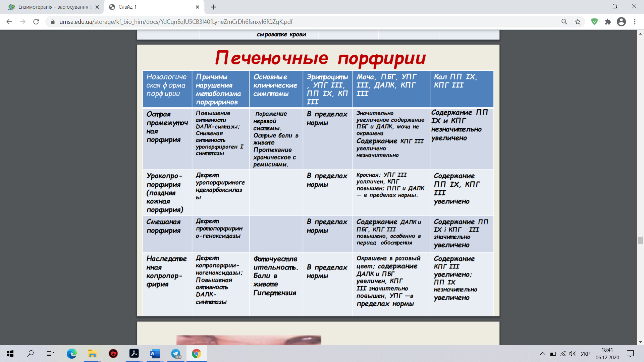Viewport: 644px width, 362px height.
Task: Open the Chrome profile avatar
Action: (621, 22)
